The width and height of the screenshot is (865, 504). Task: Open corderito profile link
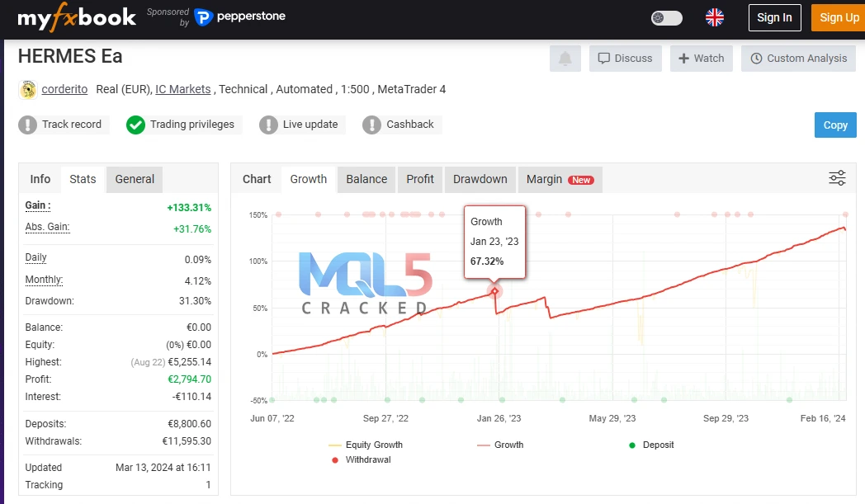(x=64, y=89)
